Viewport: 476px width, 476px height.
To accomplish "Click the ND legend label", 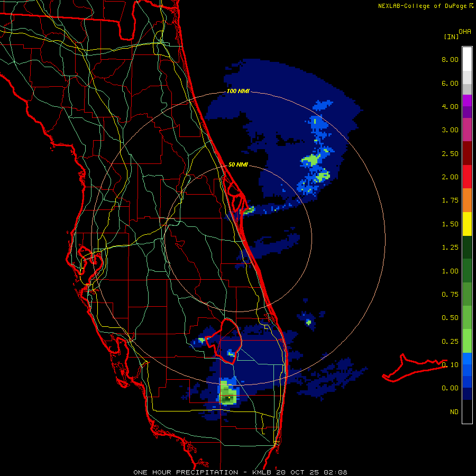I will [x=454, y=412].
